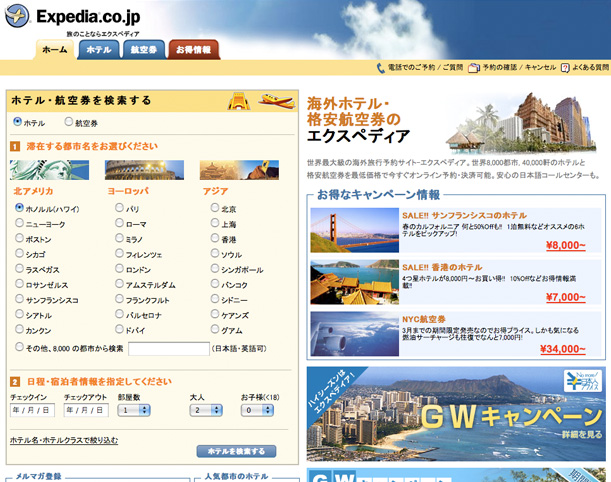Viewport: 611px width, 482px height.
Task: Select 上海 radio button
Action: pyautogui.click(x=215, y=222)
